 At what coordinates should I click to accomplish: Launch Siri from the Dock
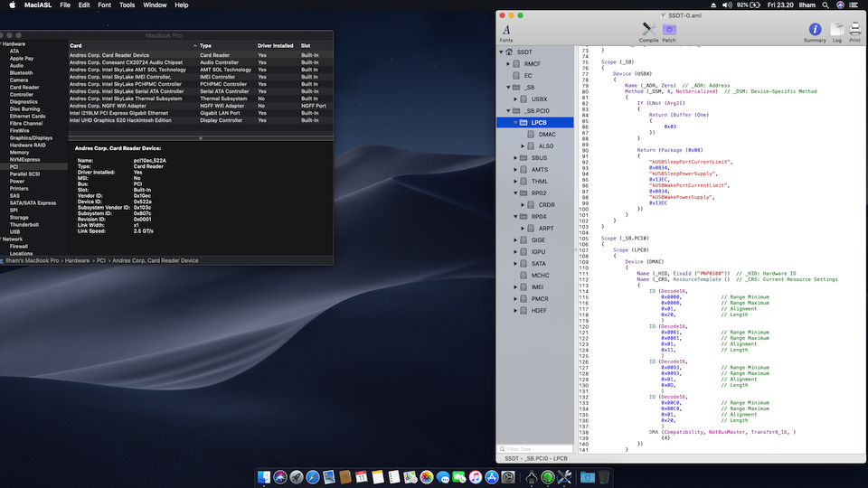coord(280,477)
